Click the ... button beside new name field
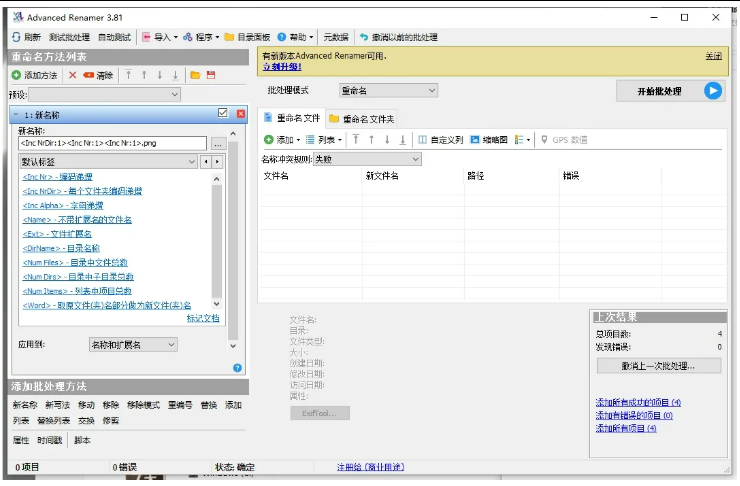740x486 pixels. coord(218,144)
